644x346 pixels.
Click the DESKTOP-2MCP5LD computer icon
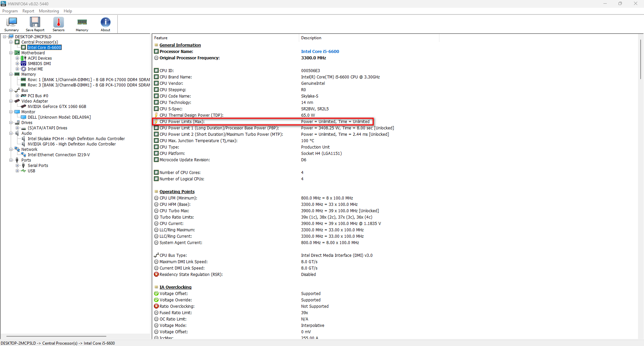tap(11, 37)
